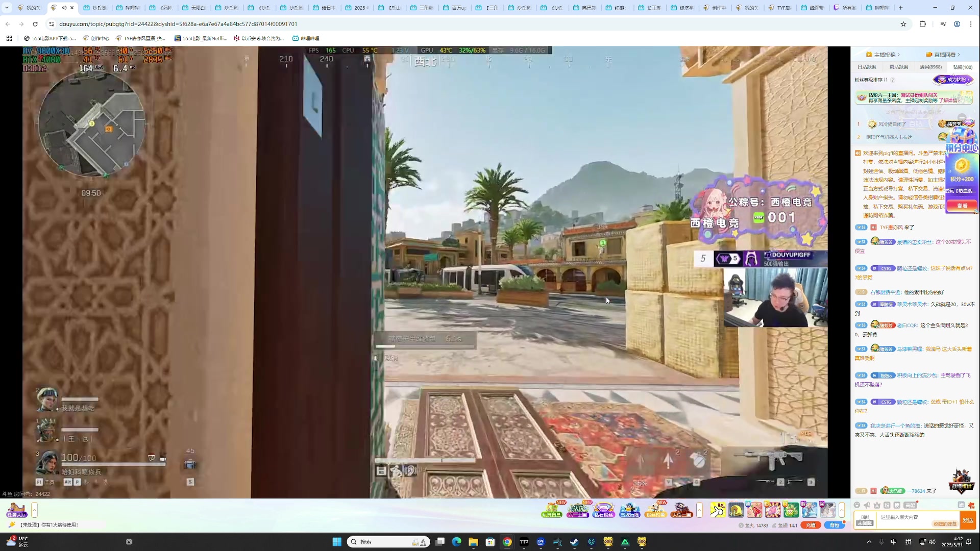The image size is (980, 551).
Task: Expand the activity icons list arrow
Action: click(x=700, y=510)
